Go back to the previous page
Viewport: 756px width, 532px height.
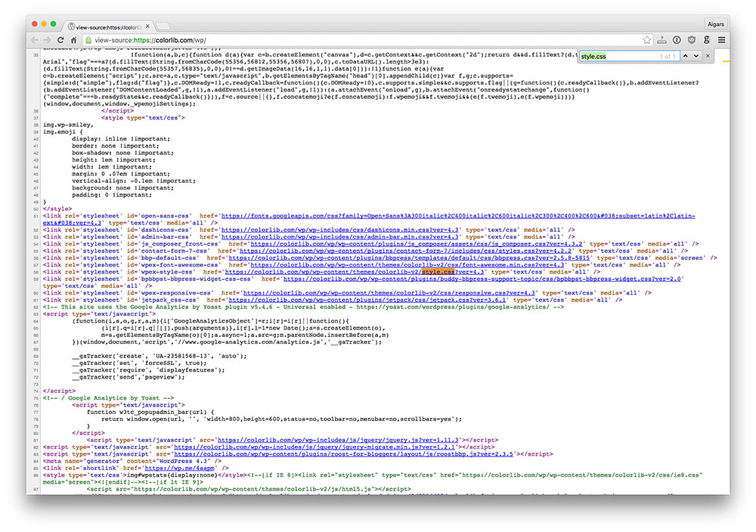tap(34, 40)
